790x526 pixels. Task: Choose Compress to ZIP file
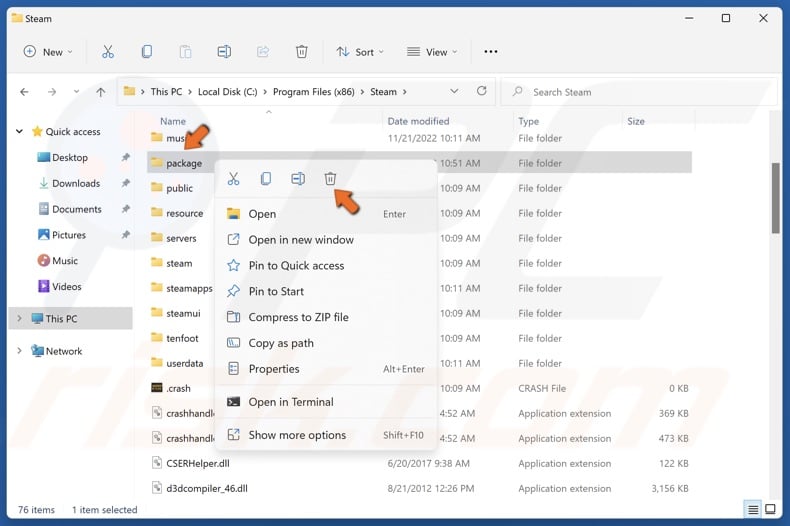[325, 317]
